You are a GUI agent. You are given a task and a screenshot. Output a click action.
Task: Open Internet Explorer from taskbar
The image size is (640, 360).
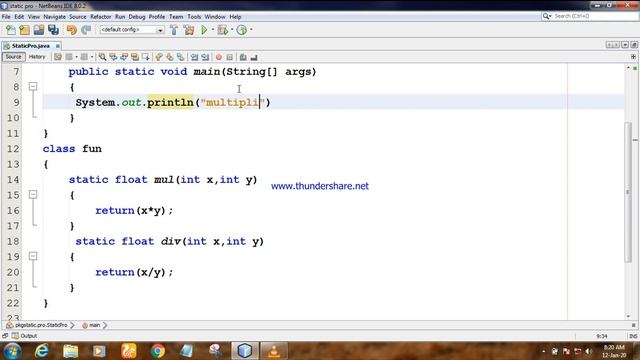point(42,351)
